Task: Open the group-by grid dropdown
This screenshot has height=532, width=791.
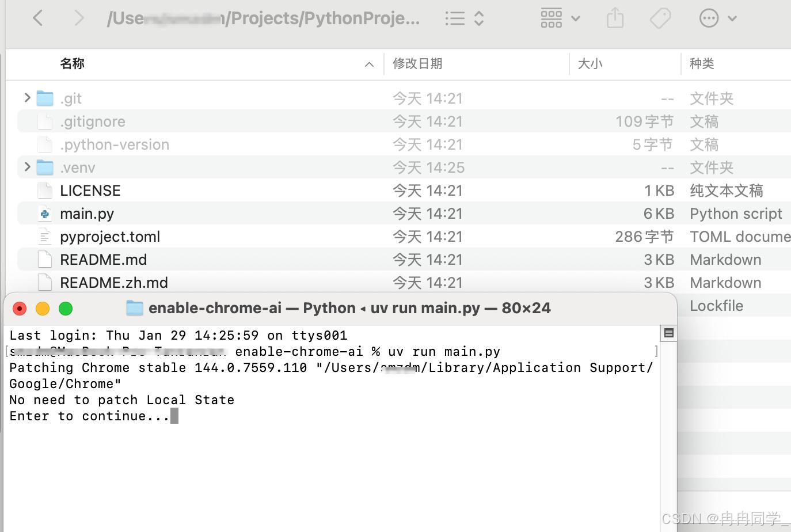Action: click(560, 18)
